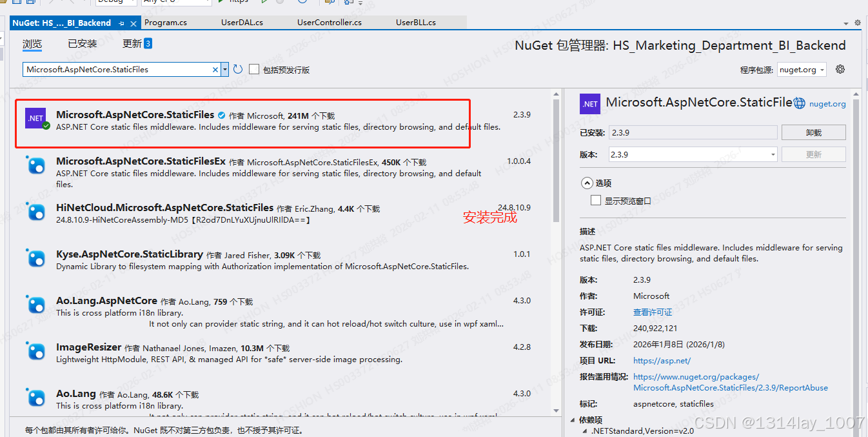The height and width of the screenshot is (437, 868).
Task: Click the globe icon beside nuget.org
Action: click(800, 103)
